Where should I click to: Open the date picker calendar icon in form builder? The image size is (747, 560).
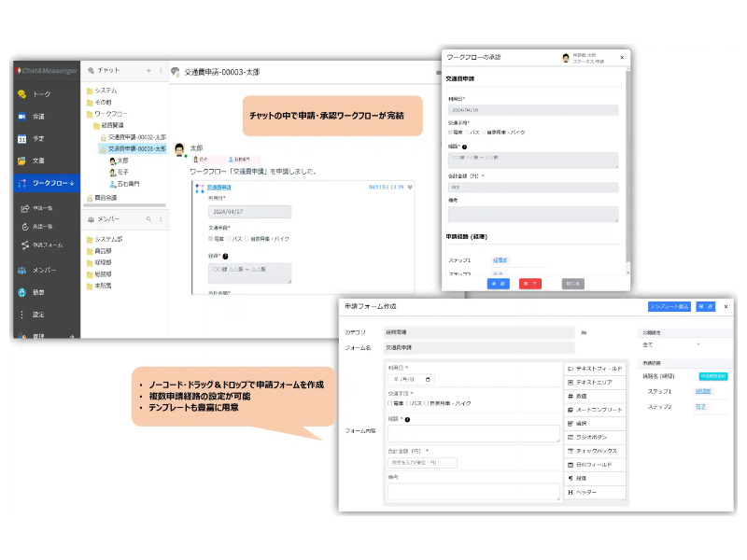[x=428, y=380]
